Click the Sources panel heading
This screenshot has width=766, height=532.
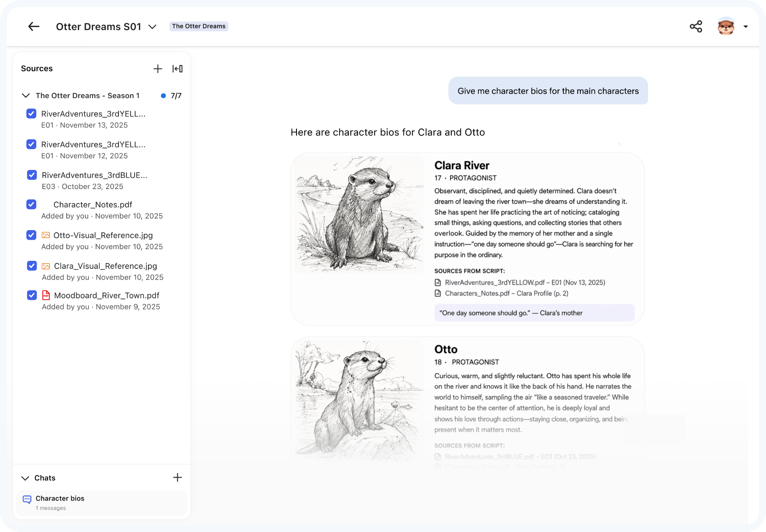click(37, 69)
